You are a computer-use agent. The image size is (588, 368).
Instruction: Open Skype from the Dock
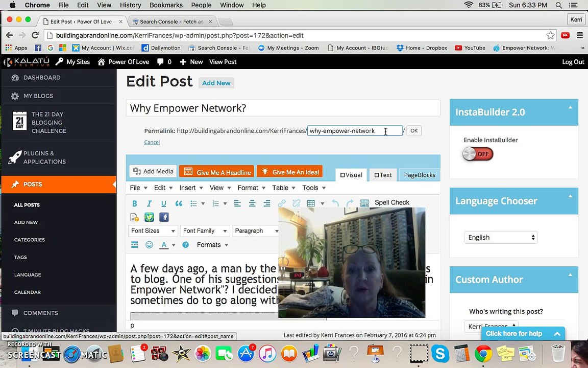pos(440,353)
